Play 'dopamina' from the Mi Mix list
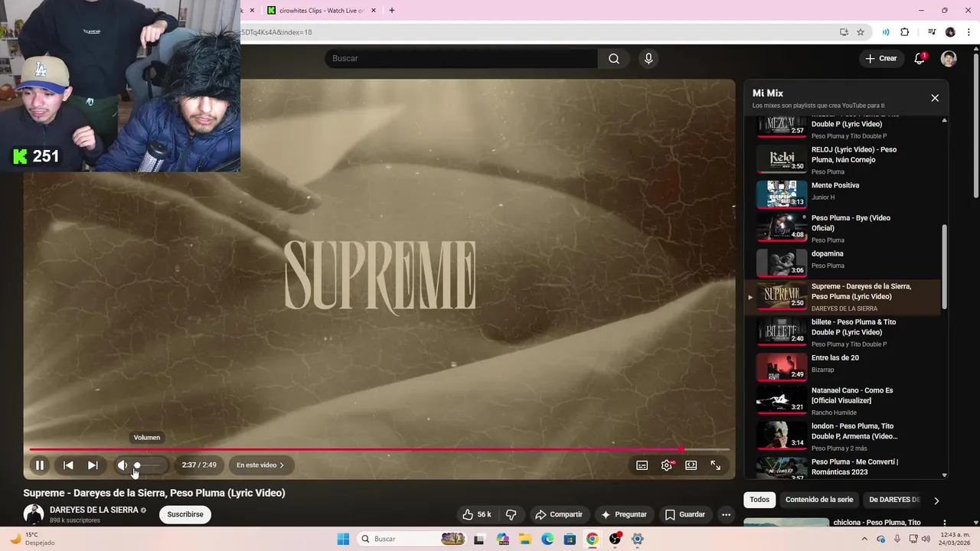Screen dimensions: 980x551 842,262
